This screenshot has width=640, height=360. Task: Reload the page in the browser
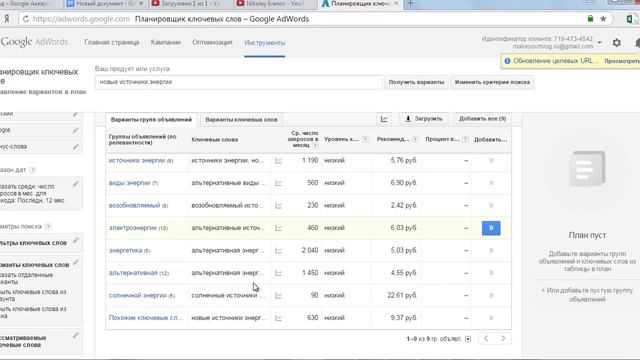(26, 19)
